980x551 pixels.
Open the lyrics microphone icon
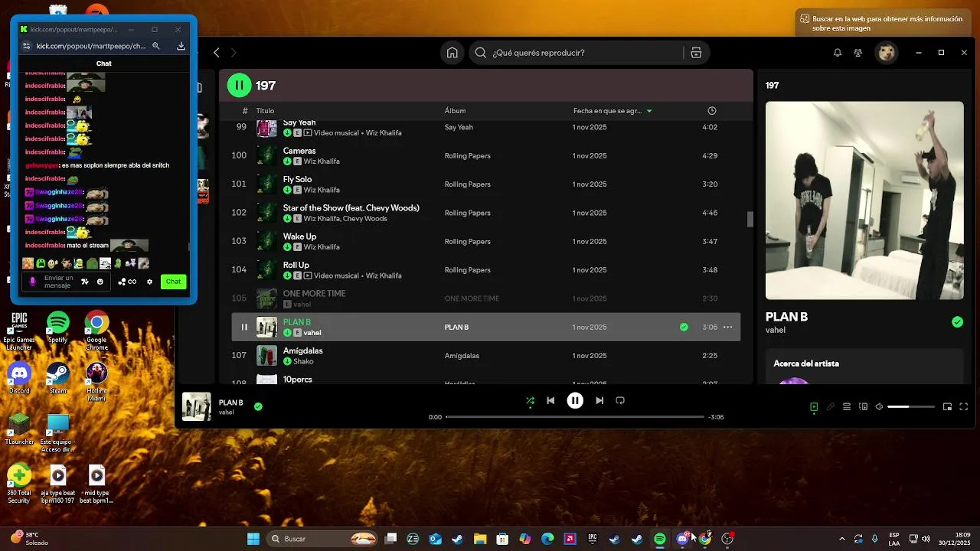point(831,407)
